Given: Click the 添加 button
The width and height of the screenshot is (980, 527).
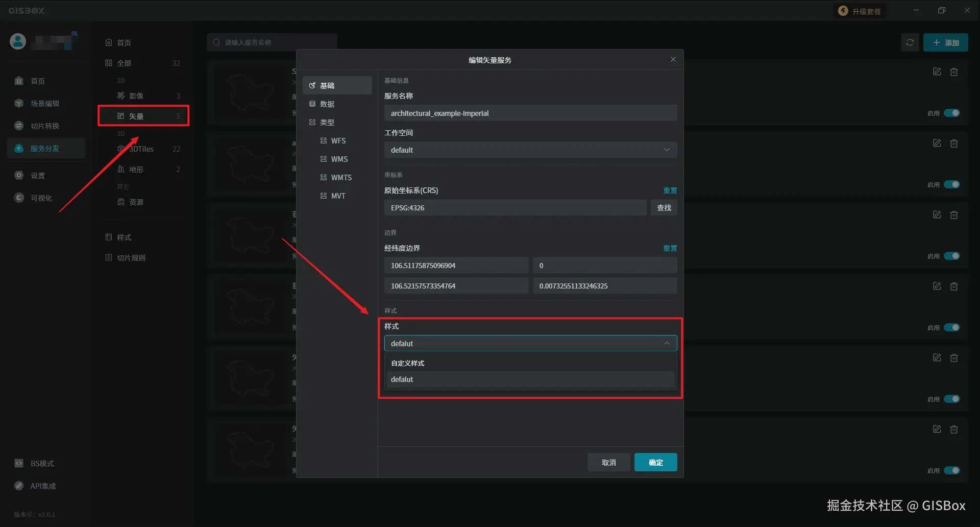Looking at the screenshot, I should click(945, 42).
